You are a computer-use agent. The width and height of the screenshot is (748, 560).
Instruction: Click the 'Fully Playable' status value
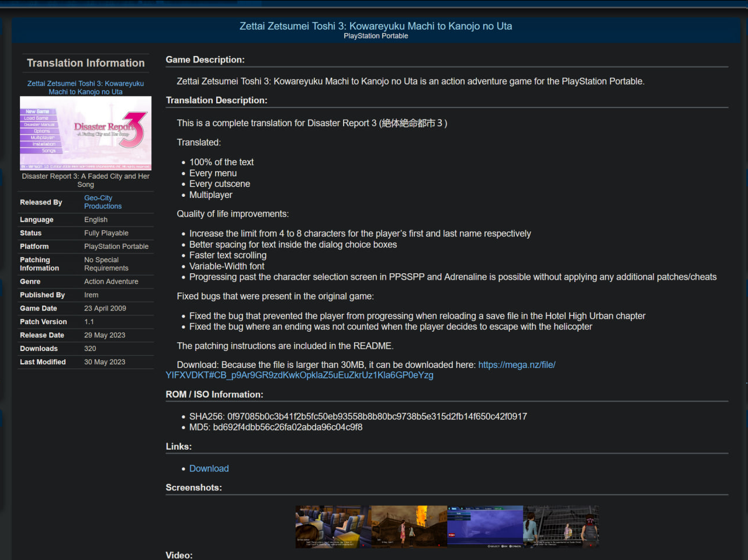tap(106, 233)
